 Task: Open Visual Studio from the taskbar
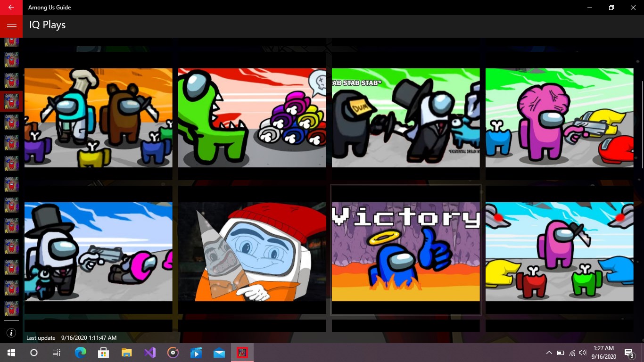pyautogui.click(x=149, y=353)
